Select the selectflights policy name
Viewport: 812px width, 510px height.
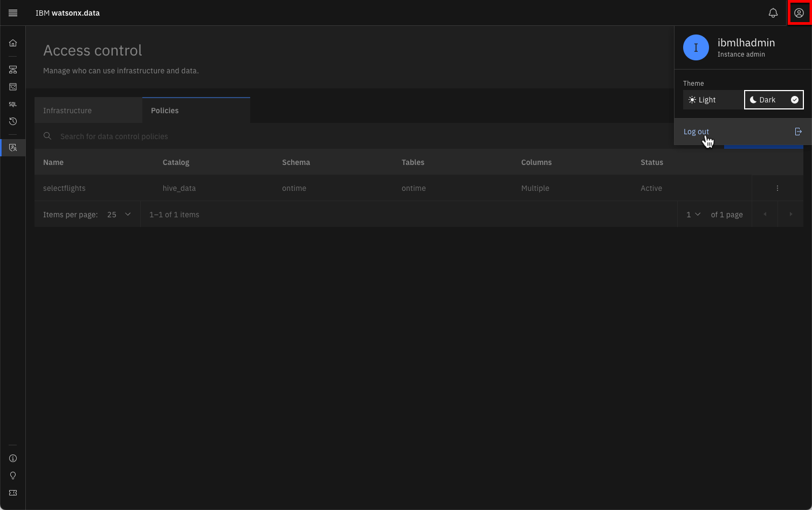(64, 188)
